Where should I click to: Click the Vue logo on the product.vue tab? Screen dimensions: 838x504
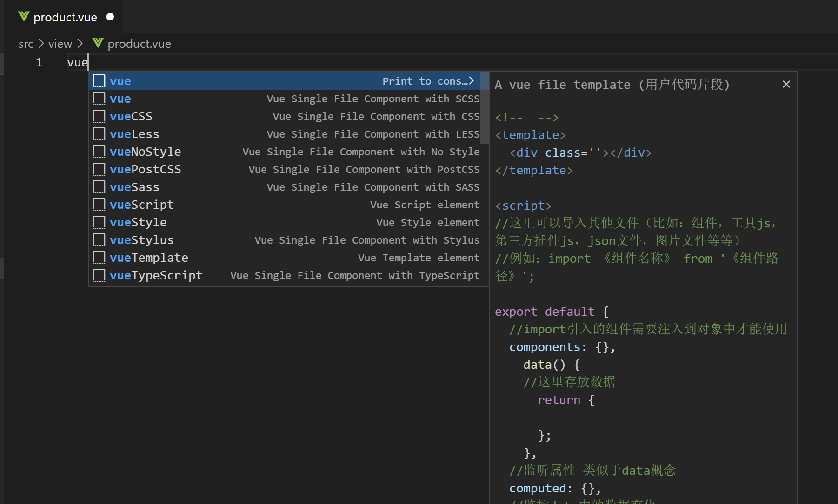pyautogui.click(x=23, y=17)
